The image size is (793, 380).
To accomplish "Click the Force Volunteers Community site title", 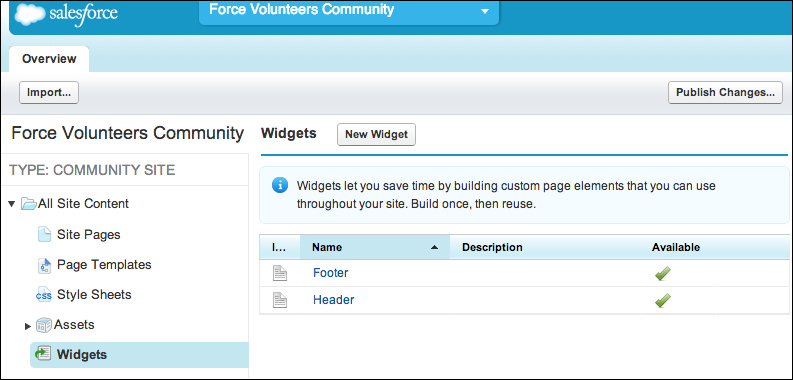I will click(127, 134).
